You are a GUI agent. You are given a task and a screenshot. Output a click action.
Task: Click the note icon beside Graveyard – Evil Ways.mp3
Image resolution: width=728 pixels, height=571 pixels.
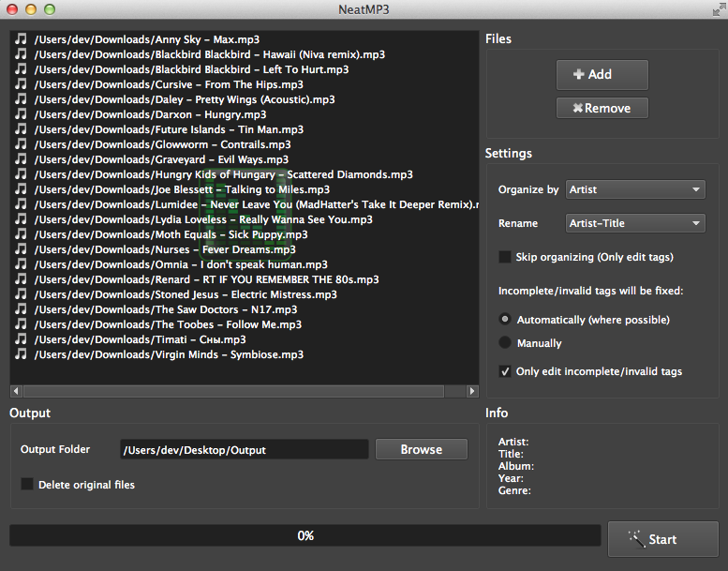[x=21, y=158]
